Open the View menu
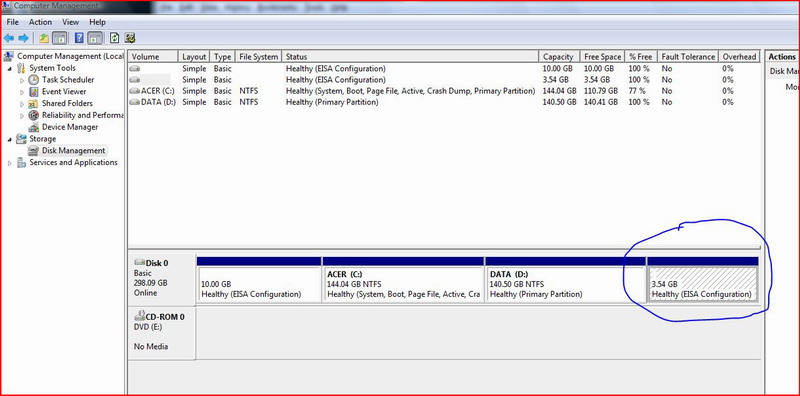The width and height of the screenshot is (800, 396). [70, 22]
